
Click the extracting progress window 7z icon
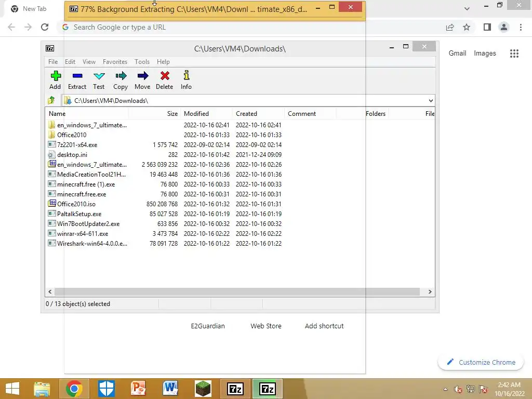(x=74, y=9)
